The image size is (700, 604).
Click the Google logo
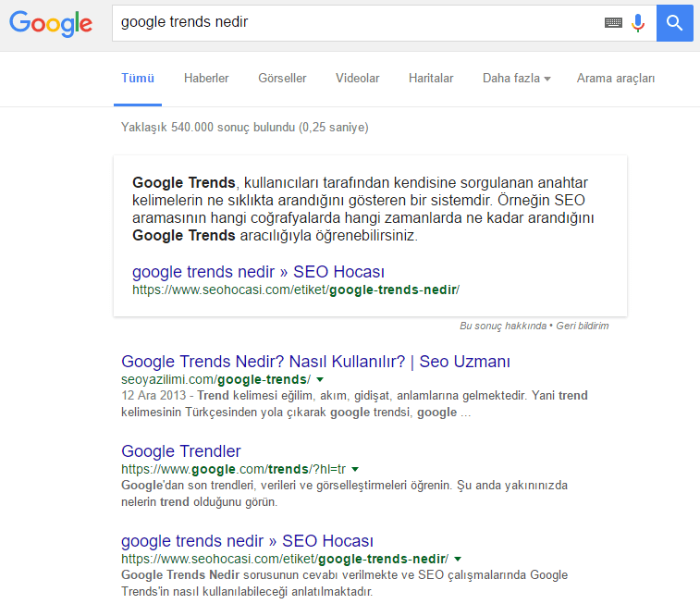[x=51, y=22]
